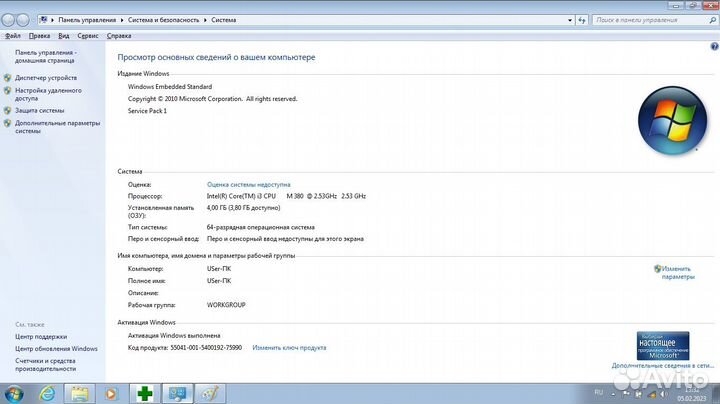Open address bar history dropdown

570,20
